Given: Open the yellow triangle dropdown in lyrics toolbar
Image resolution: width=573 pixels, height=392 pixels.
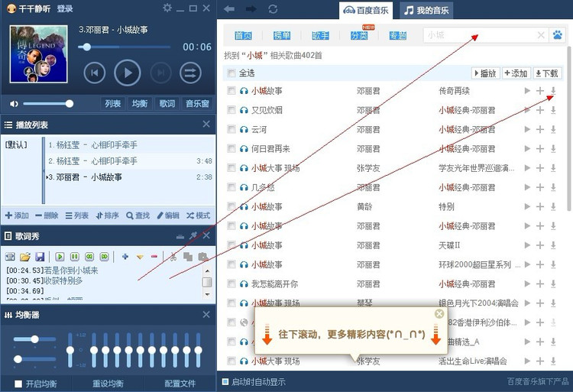Looking at the screenshot, I should click(x=140, y=258).
